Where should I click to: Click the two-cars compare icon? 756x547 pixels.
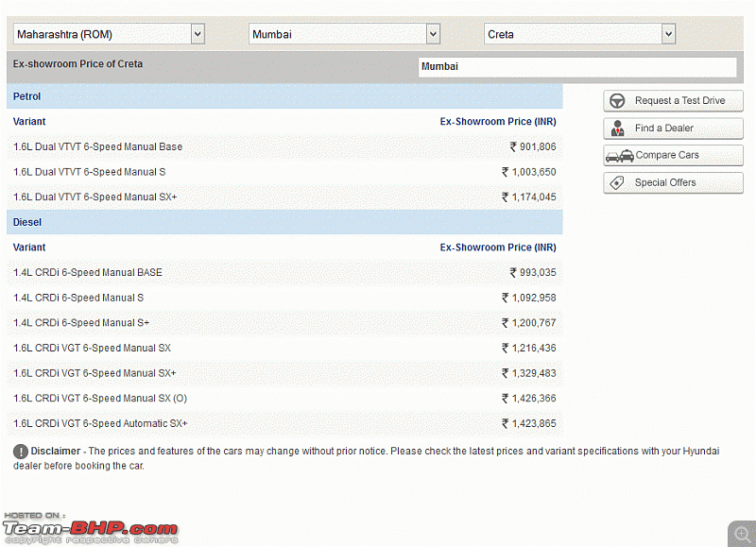[x=620, y=156]
